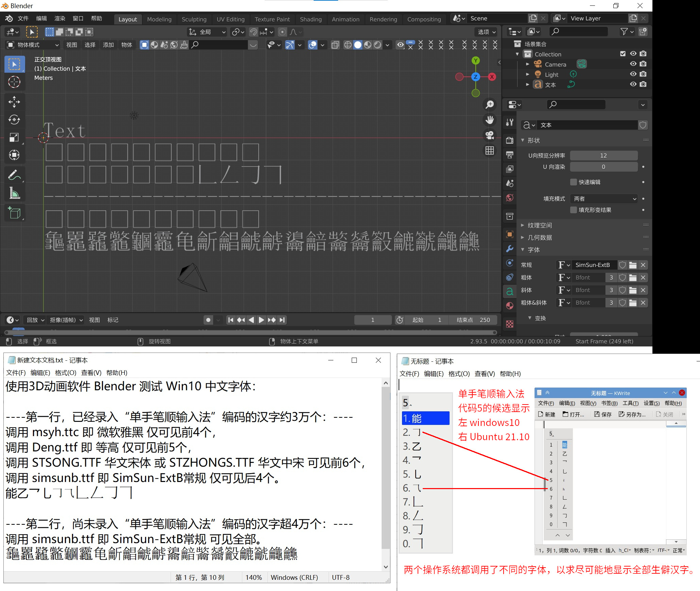This screenshot has width=700, height=591.
Task: Open the Object properties tab
Action: [510, 234]
